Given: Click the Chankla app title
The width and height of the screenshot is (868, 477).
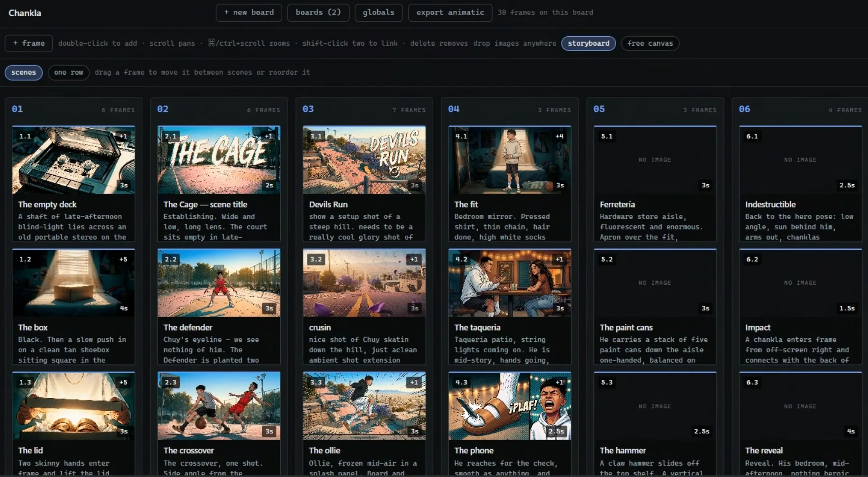Looking at the screenshot, I should coord(25,13).
